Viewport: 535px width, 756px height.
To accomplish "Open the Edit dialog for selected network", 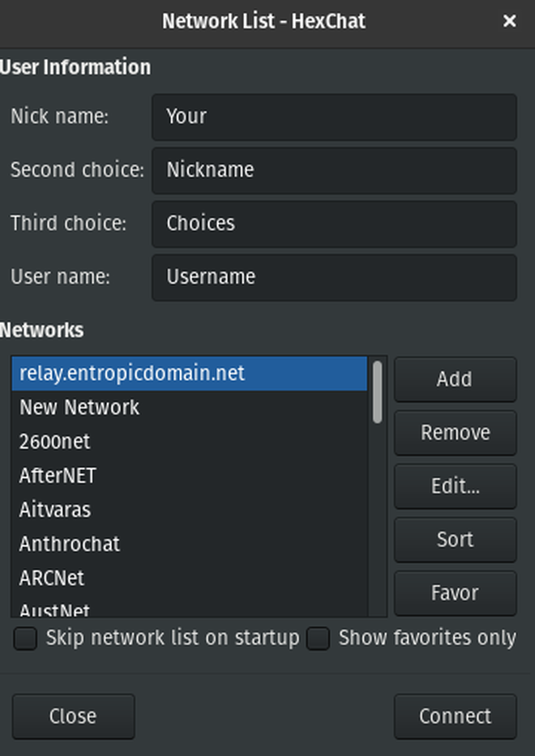I will point(455,486).
